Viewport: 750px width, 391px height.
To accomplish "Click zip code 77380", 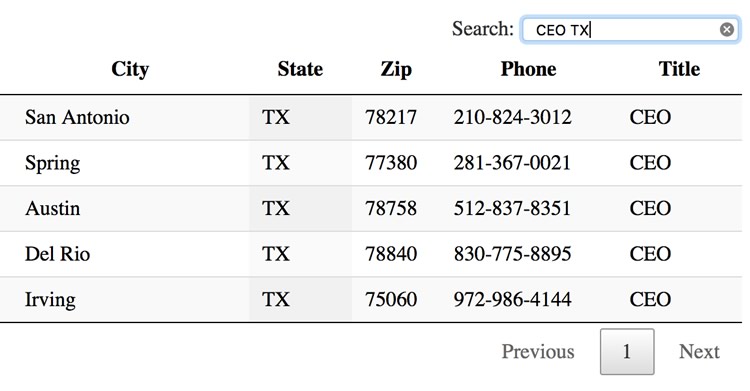I will [x=391, y=163].
